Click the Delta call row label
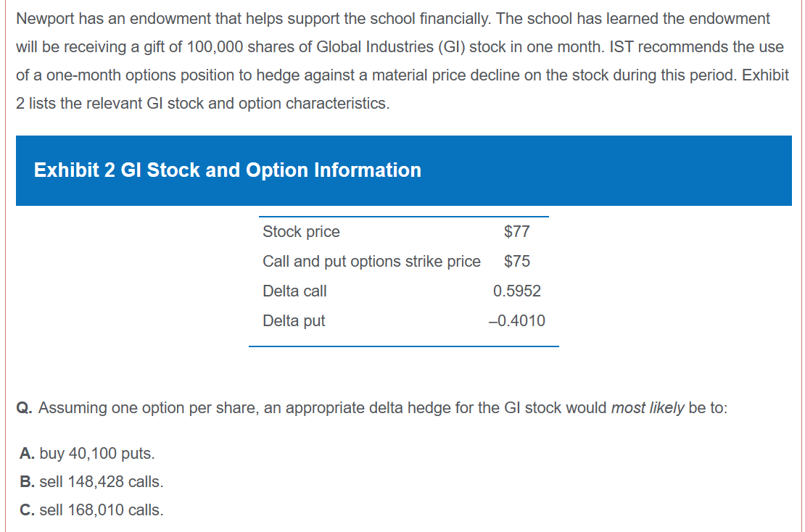This screenshot has height=532, width=805. click(x=294, y=291)
